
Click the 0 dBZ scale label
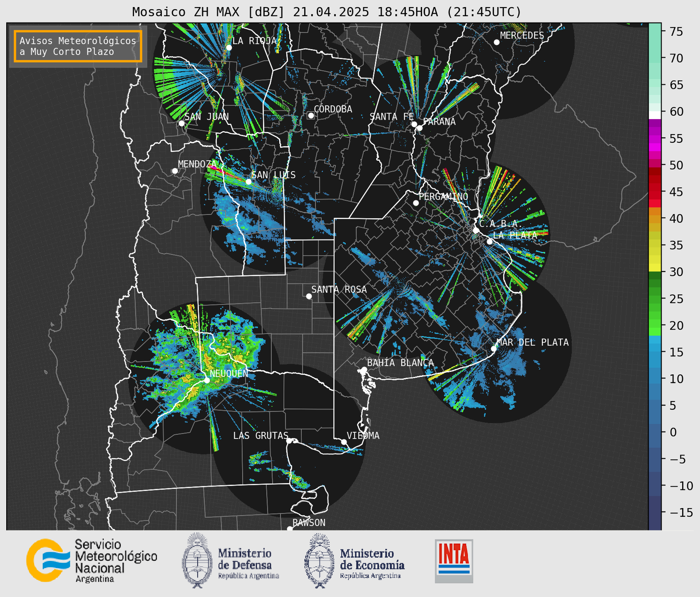point(673,433)
